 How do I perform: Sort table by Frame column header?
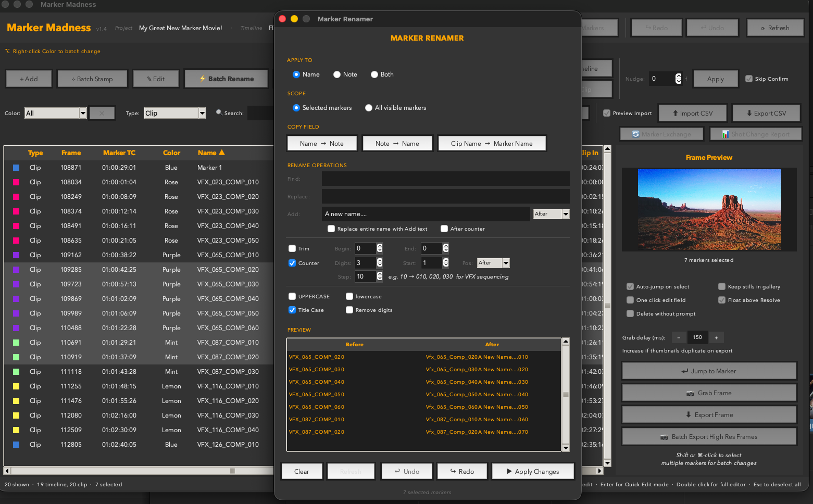pos(71,153)
